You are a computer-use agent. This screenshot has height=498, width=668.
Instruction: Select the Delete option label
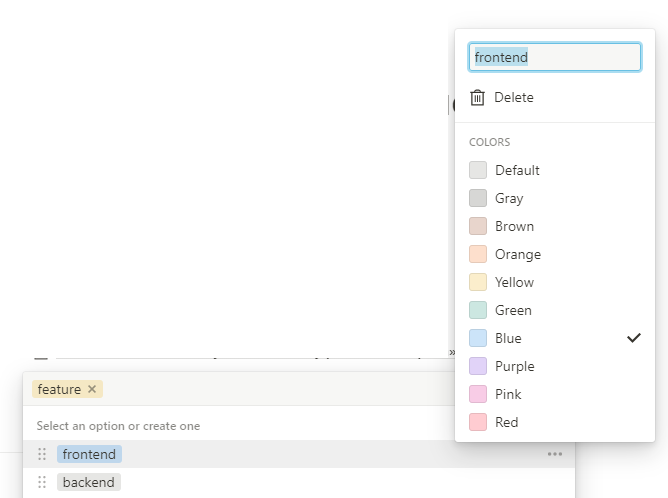point(514,98)
